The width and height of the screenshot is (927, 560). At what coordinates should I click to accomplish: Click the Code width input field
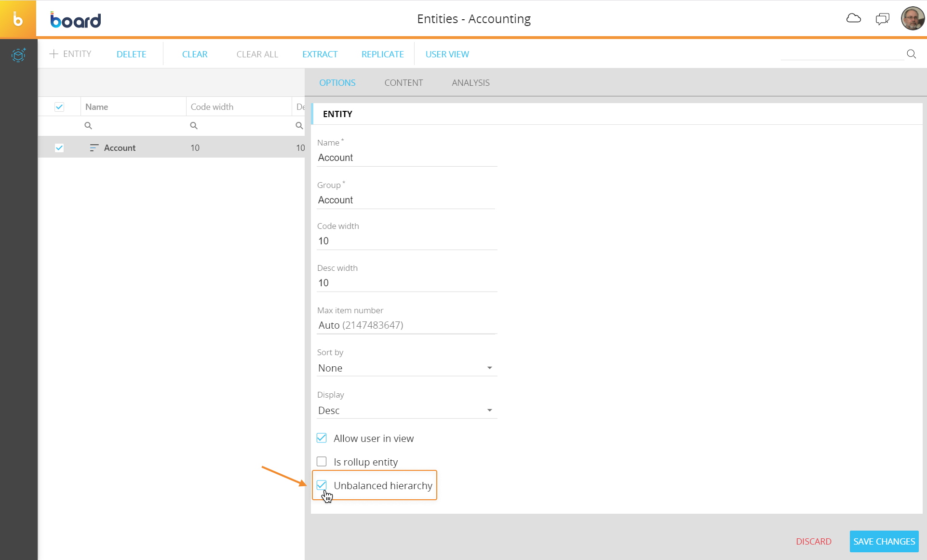click(406, 241)
